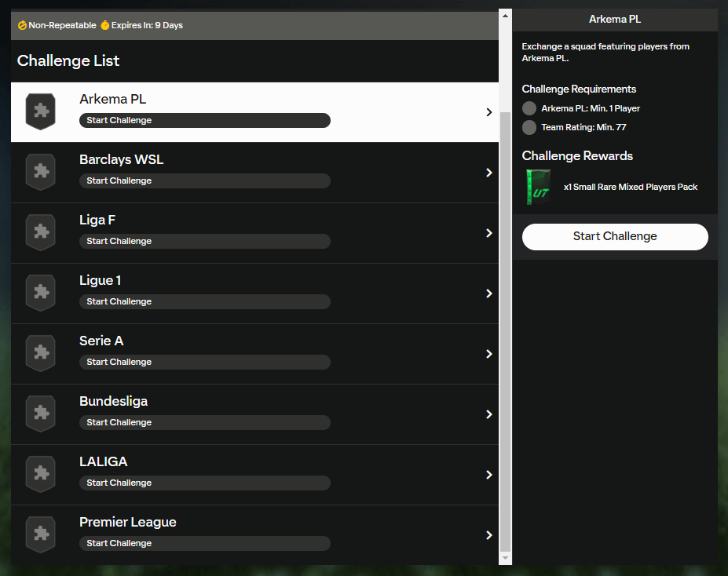Image resolution: width=728 pixels, height=576 pixels.
Task: Click the Serie A puzzle badge icon
Action: [x=41, y=353]
